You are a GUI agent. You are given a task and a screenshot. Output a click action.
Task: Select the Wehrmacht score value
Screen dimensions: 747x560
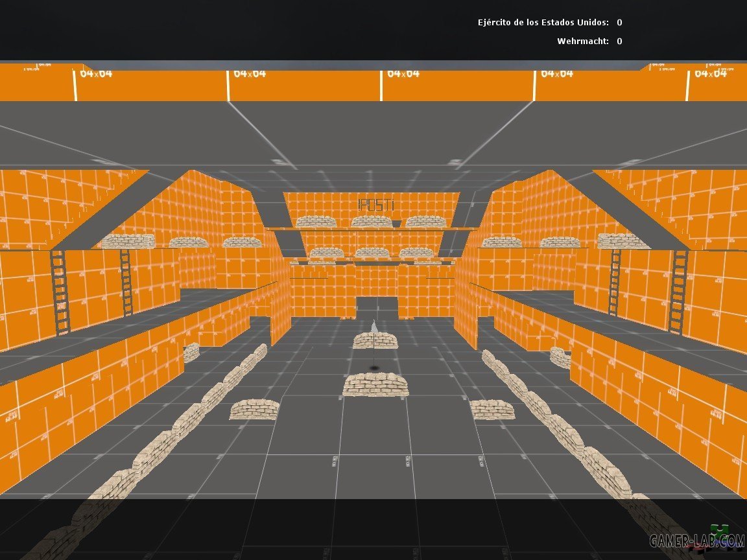tap(619, 41)
